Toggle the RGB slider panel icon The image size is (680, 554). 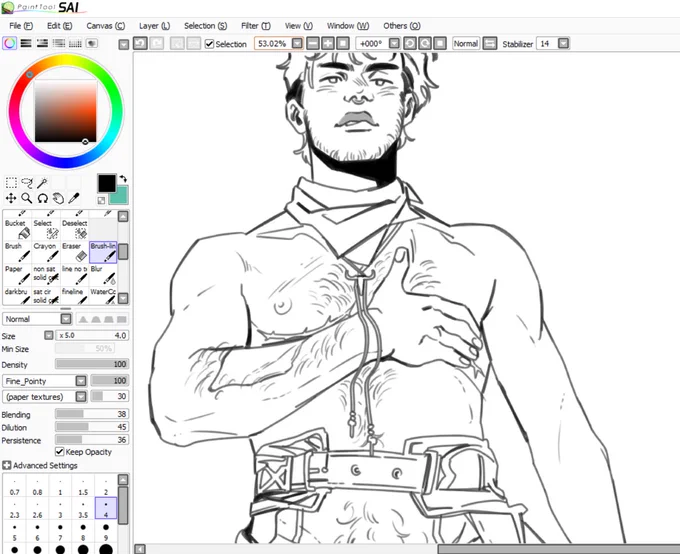[x=26, y=43]
